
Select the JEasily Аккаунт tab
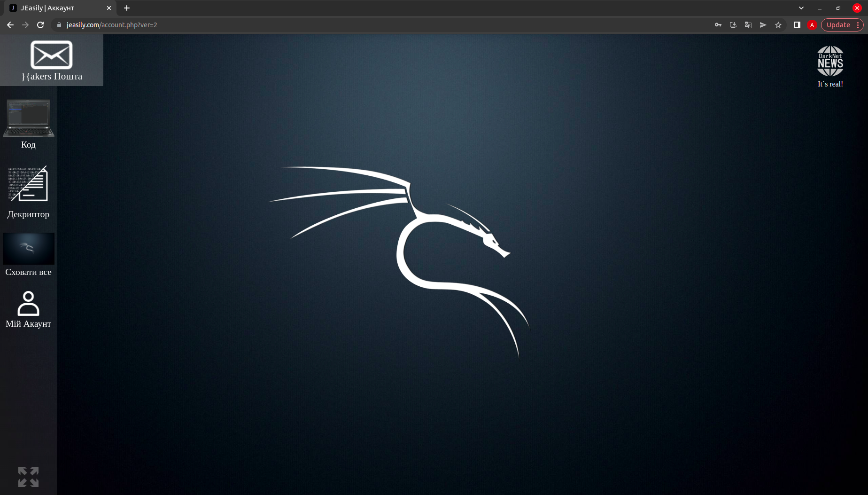point(56,8)
